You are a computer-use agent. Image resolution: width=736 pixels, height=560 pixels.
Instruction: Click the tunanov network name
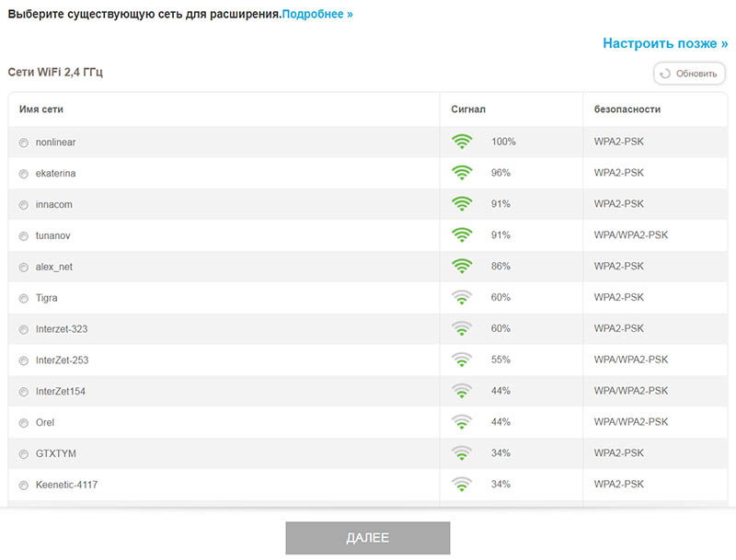(x=53, y=235)
